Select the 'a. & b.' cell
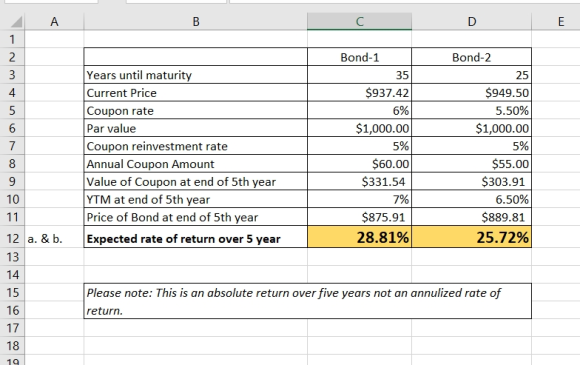This screenshot has width=580, height=365. pyautogui.click(x=54, y=239)
